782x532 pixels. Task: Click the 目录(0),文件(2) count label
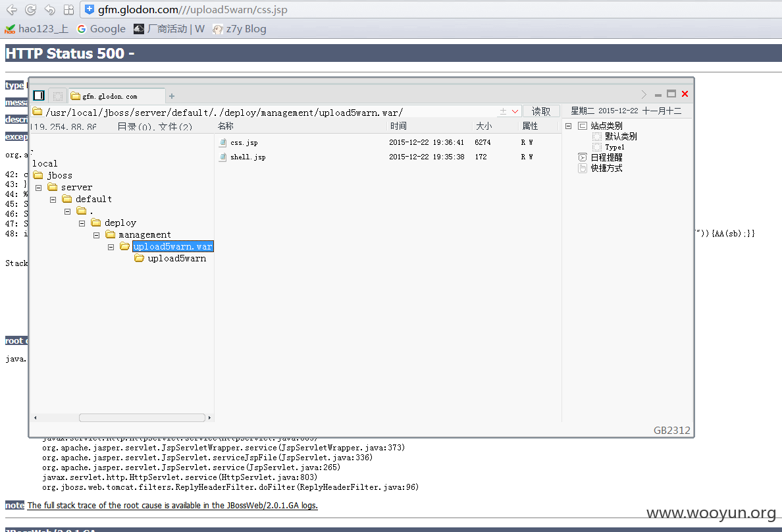pyautogui.click(x=155, y=127)
